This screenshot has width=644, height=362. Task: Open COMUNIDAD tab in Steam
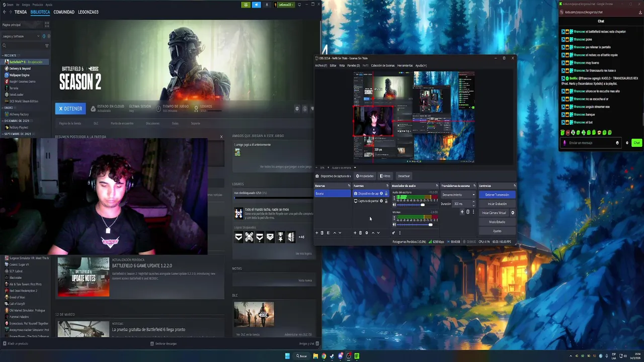64,12
